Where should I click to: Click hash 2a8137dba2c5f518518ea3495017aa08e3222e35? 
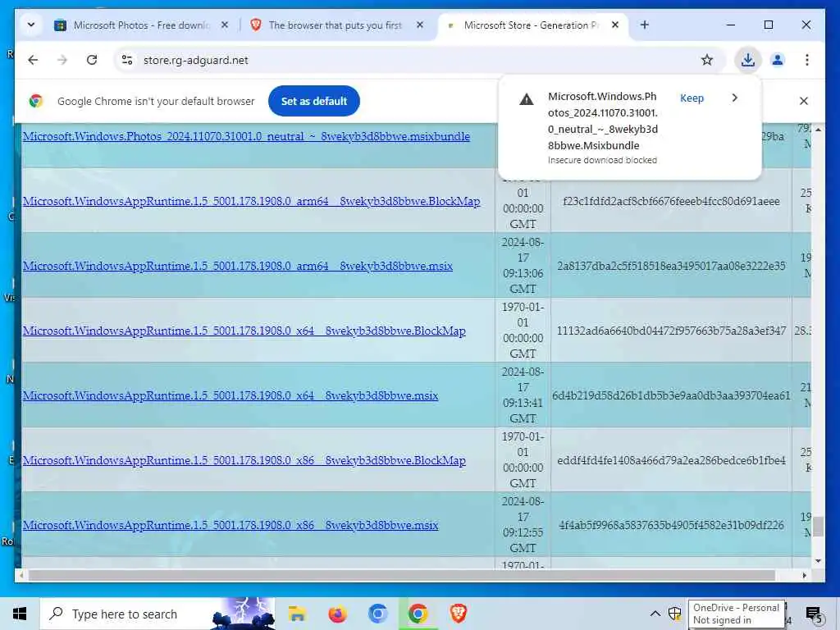[671, 266]
